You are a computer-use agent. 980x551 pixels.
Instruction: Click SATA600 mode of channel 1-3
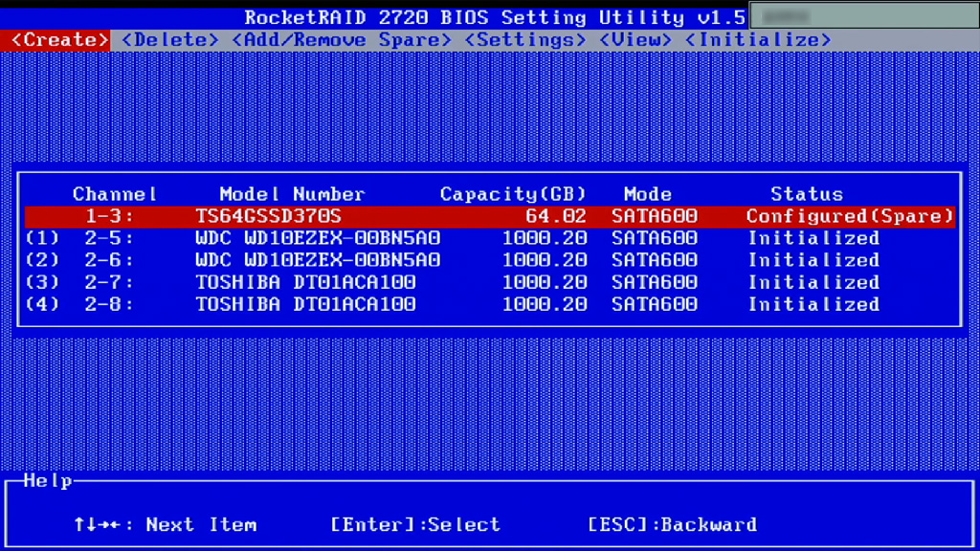click(655, 216)
